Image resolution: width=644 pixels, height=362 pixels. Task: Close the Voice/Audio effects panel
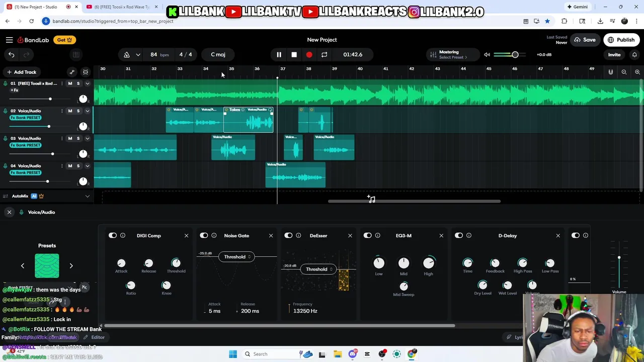click(9, 212)
